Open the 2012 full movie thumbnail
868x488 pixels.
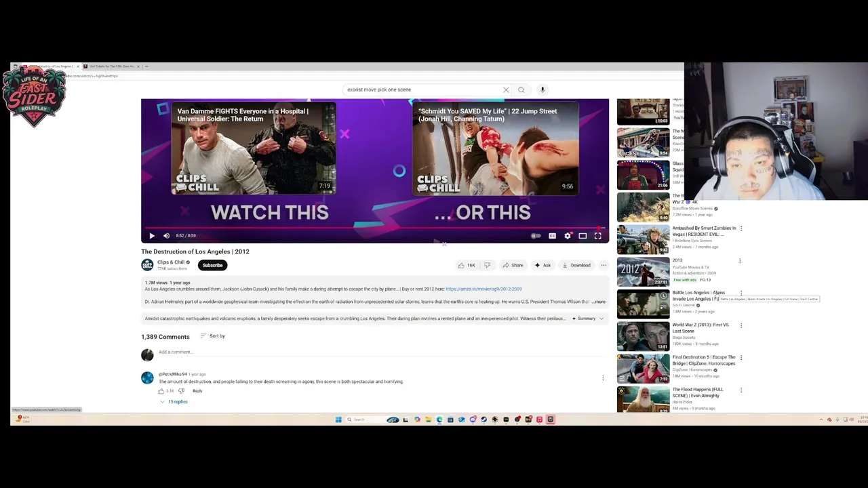pyautogui.click(x=643, y=271)
